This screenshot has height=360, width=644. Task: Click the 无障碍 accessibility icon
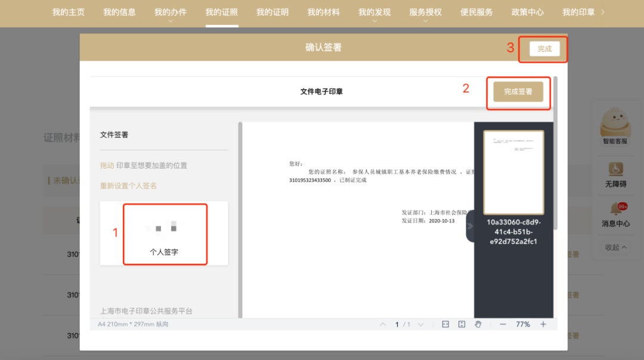pos(615,170)
